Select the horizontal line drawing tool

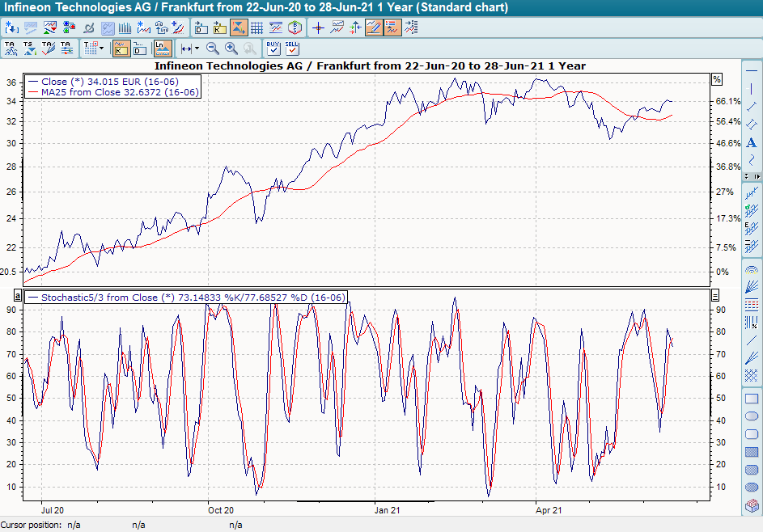click(x=752, y=71)
